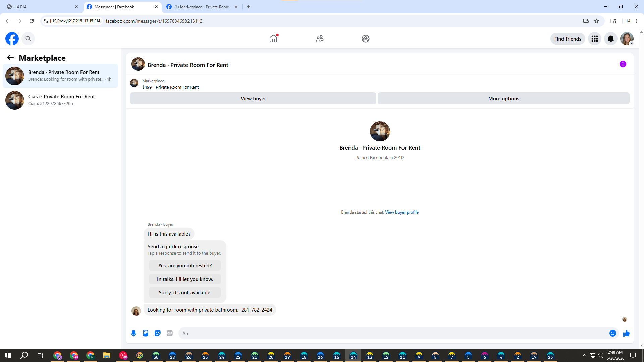Viewport: 644px width, 362px height.
Task: Reload the current page
Action: [x=32, y=21]
